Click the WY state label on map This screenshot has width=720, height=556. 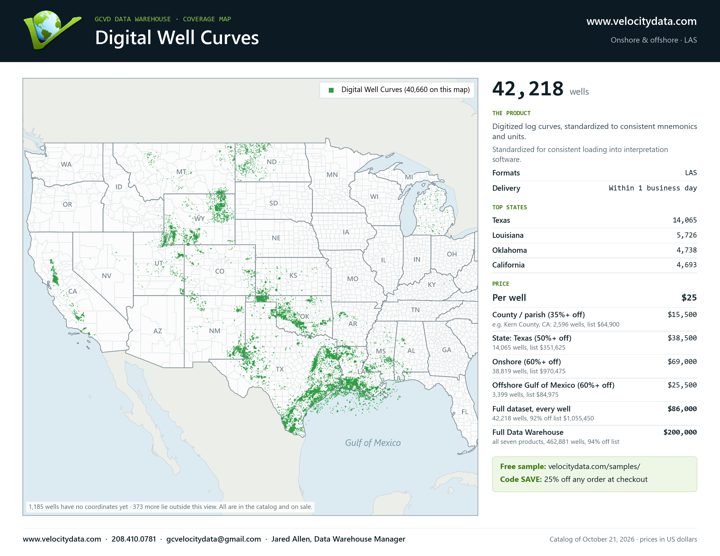click(x=199, y=219)
